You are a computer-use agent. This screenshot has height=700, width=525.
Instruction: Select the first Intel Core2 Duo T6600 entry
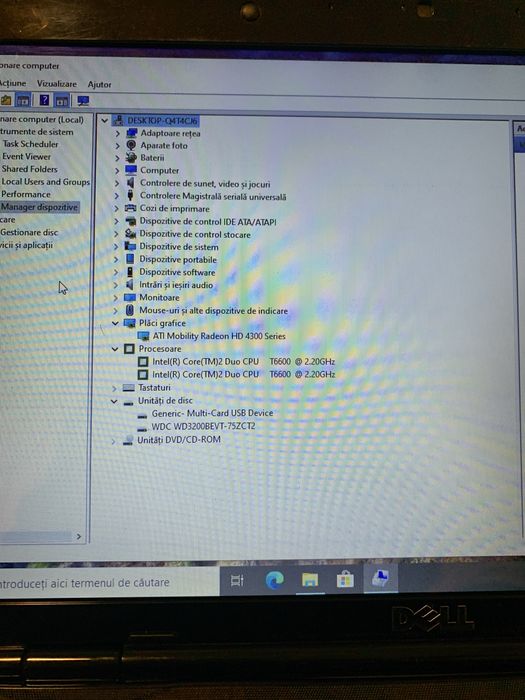[x=244, y=361]
